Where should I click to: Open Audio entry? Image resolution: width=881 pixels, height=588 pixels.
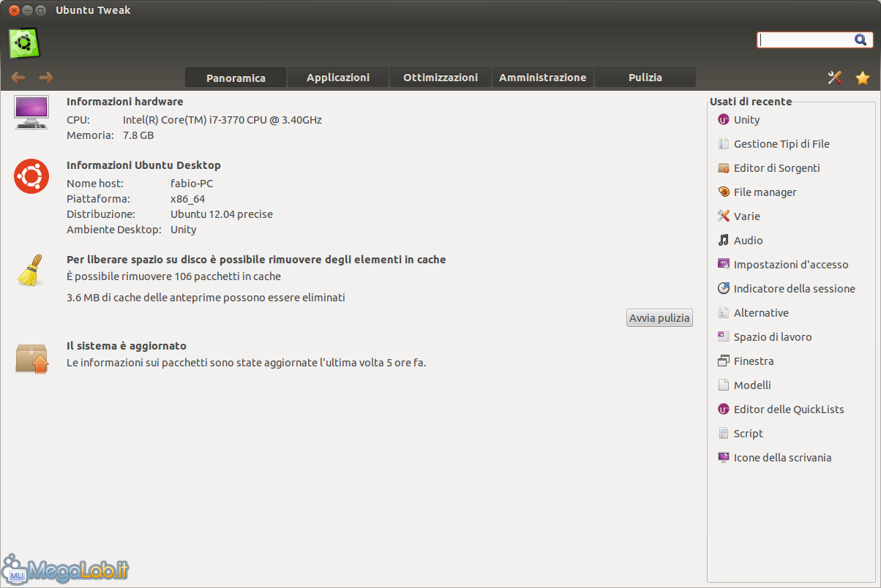coord(749,241)
